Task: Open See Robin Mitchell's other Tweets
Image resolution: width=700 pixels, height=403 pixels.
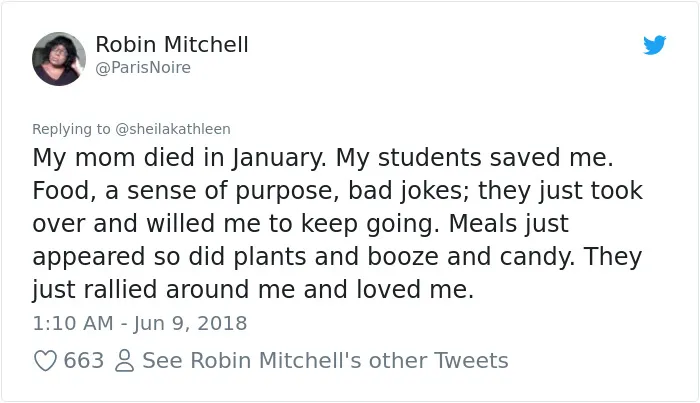Action: (325, 361)
